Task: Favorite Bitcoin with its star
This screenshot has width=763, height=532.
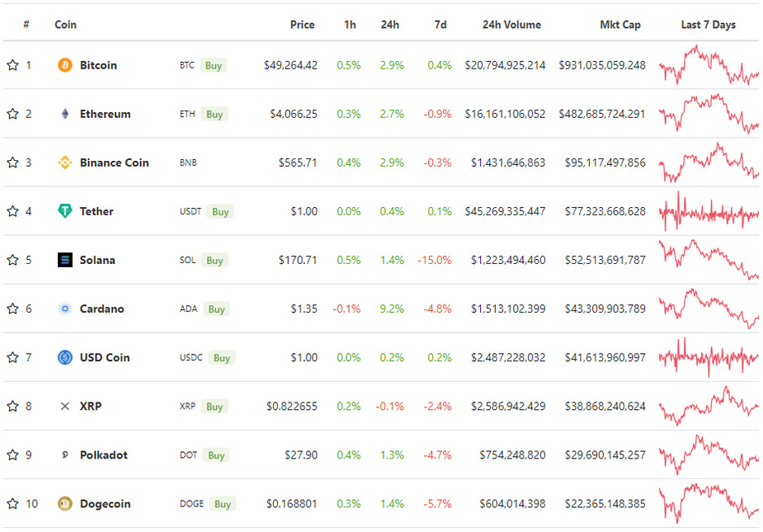Action: coord(12,64)
